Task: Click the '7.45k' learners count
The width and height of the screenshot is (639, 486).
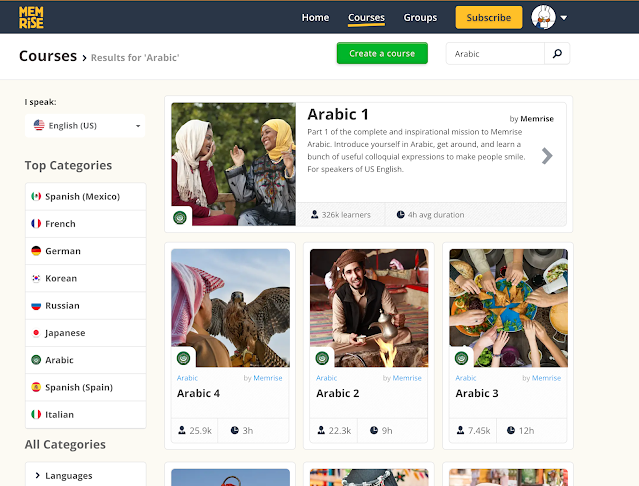Action: (x=479, y=431)
